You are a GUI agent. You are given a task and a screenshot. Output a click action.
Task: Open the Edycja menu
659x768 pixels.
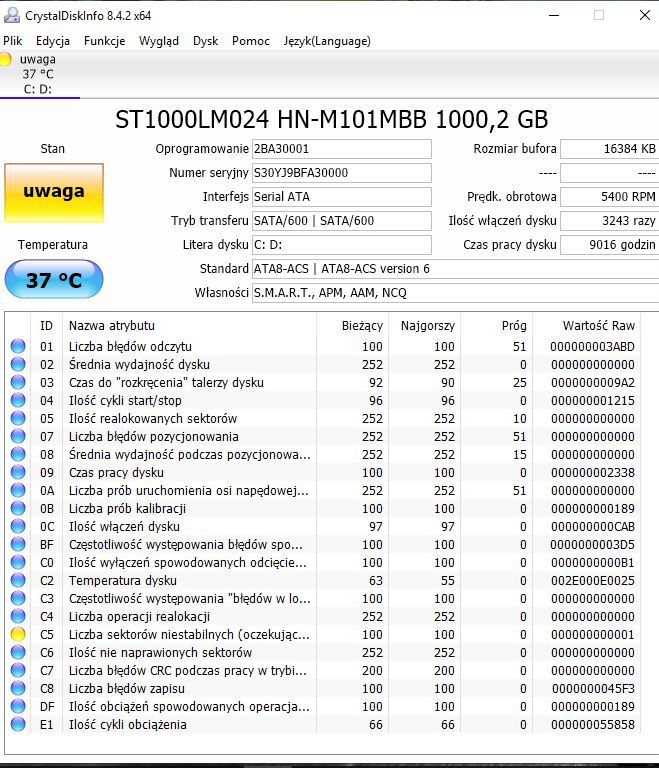point(53,41)
